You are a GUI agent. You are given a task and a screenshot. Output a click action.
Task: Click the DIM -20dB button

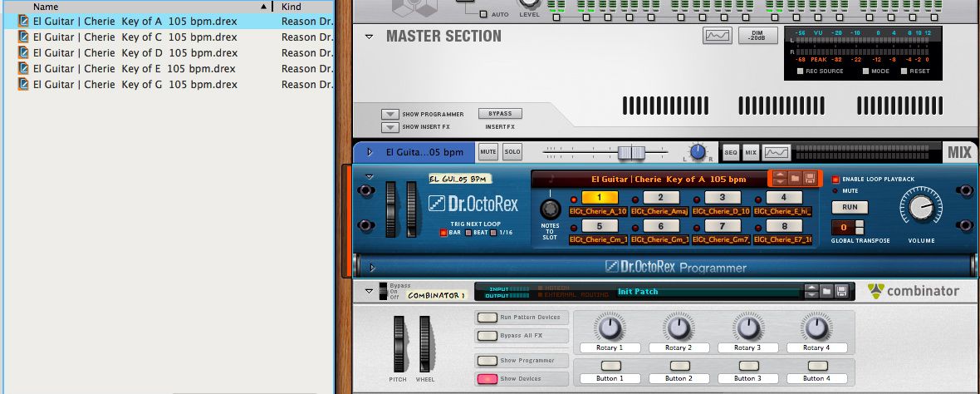tap(758, 36)
